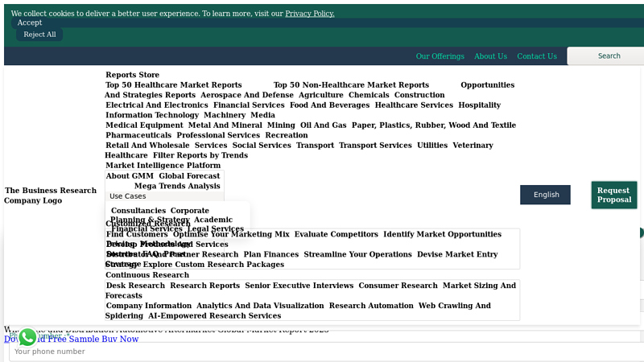Viewport: 644px width, 362px height.
Task: Select Filter Reports by Trends
Action: [x=200, y=155]
